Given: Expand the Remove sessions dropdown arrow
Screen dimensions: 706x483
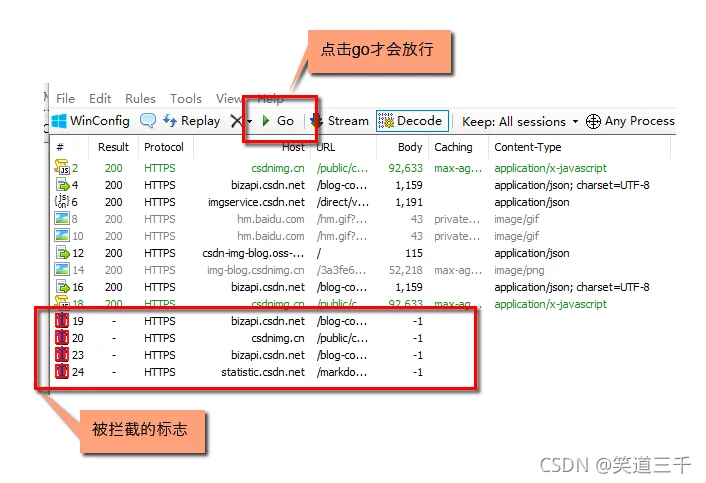Looking at the screenshot, I should click(249, 122).
